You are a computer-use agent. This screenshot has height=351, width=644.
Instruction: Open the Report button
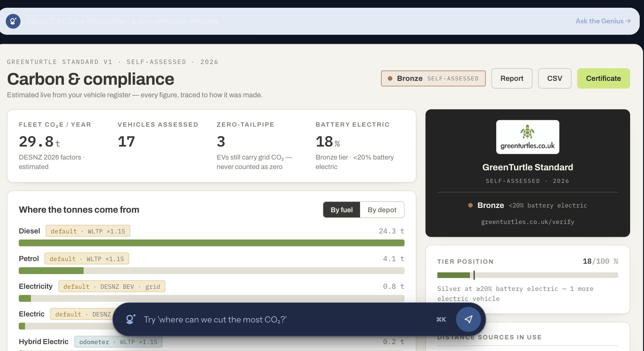pos(512,78)
